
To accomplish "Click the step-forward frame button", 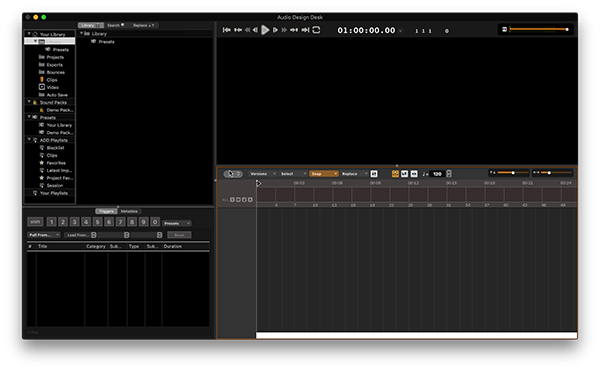I will tap(275, 30).
